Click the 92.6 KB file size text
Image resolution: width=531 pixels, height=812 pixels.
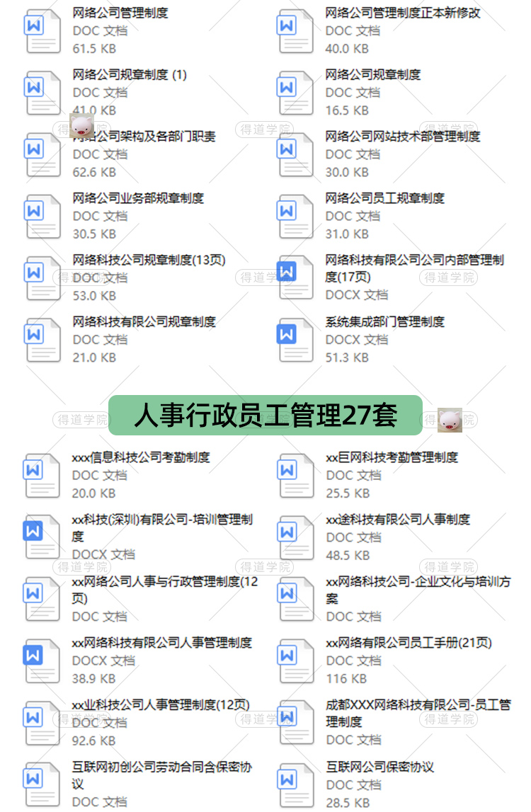coord(93,740)
